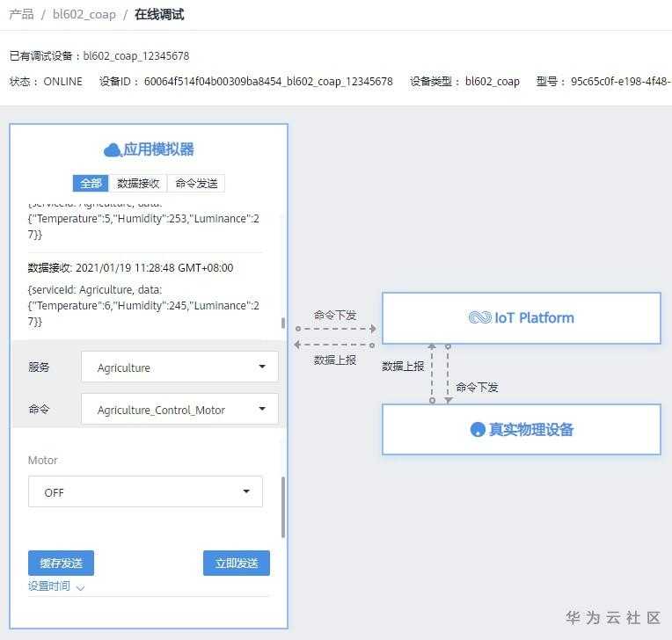Click the 立即发送 button

237,563
